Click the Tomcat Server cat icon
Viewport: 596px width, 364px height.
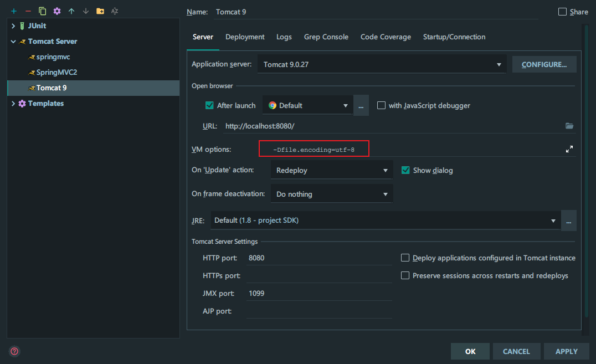[22, 42]
